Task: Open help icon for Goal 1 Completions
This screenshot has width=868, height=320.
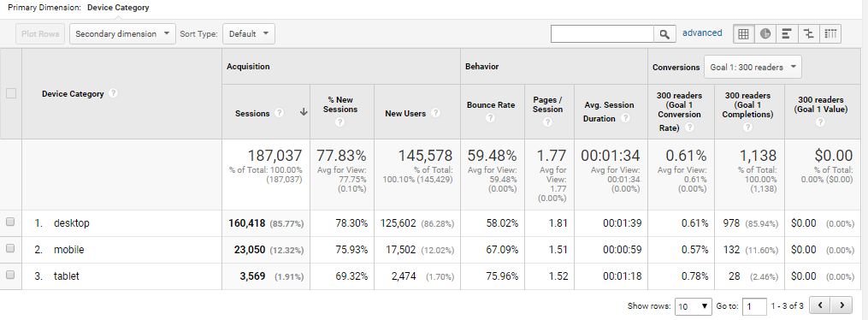Action: [748, 127]
